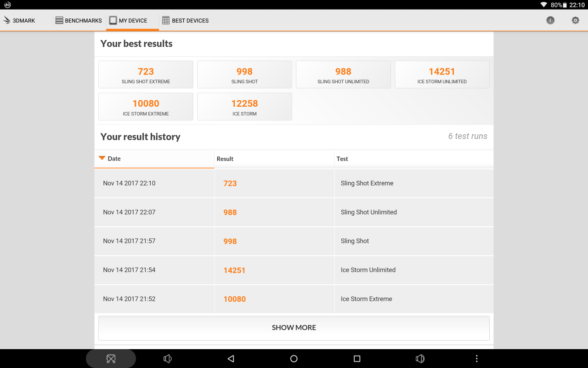The image size is (588, 368).
Task: Click the Benchmarks list icon
Action: click(59, 20)
